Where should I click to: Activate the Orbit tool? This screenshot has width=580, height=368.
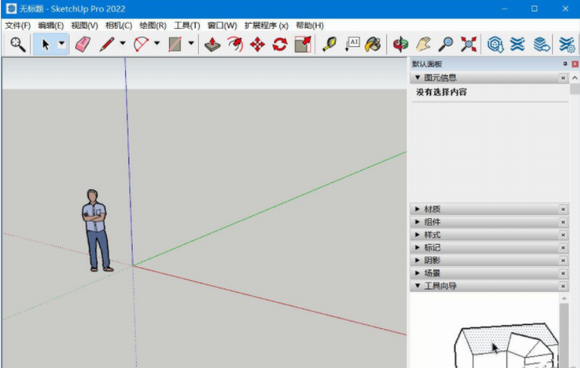pyautogui.click(x=400, y=44)
